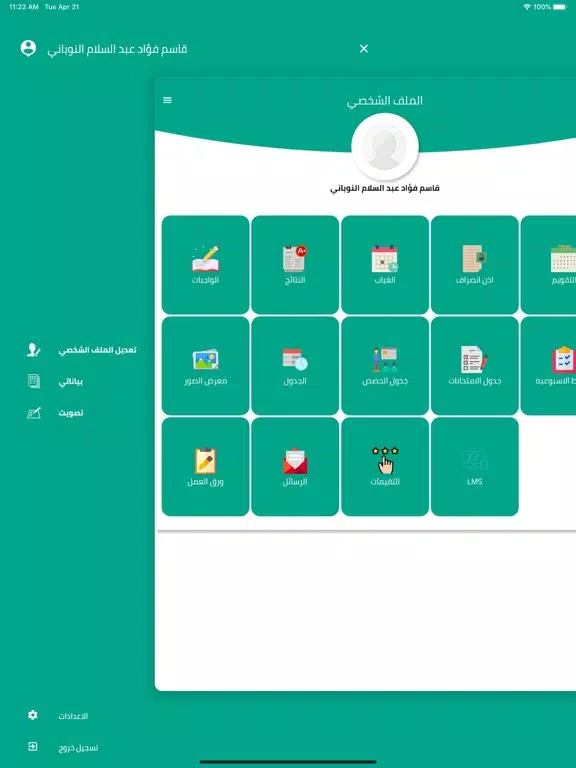
Task: Open the اذن انصراف leave permission tile
Action: [x=475, y=265]
